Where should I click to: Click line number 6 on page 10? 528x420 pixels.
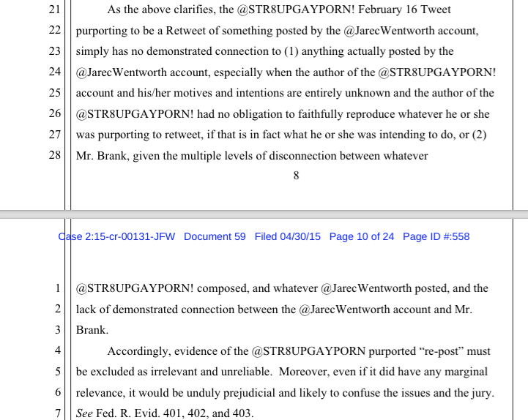(58, 392)
